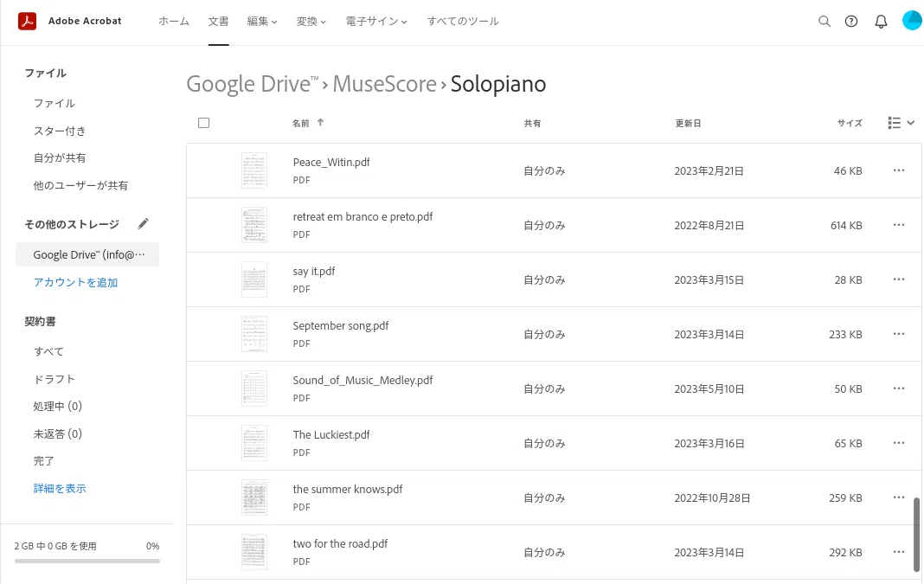Expand the 変換 menu
Image resolution: width=924 pixels, height=584 pixels.
311,22
